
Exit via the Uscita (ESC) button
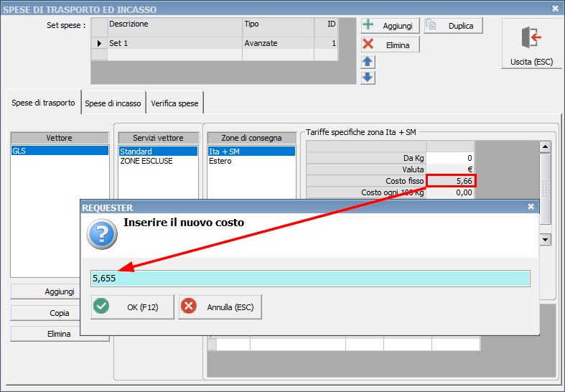[x=531, y=44]
